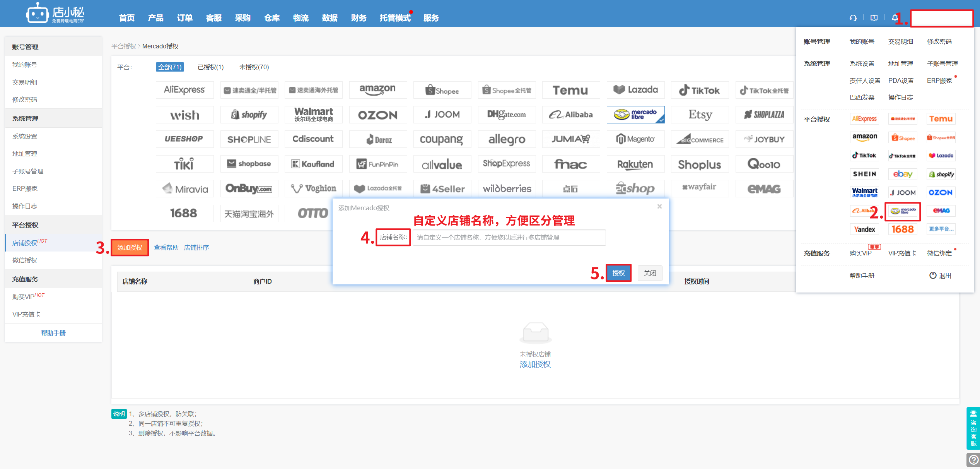
Task: Click the SHEIN logo in dropdown panel
Action: tap(864, 174)
